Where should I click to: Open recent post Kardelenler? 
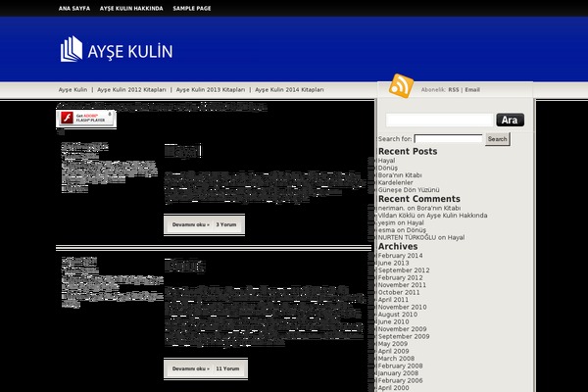395,182
